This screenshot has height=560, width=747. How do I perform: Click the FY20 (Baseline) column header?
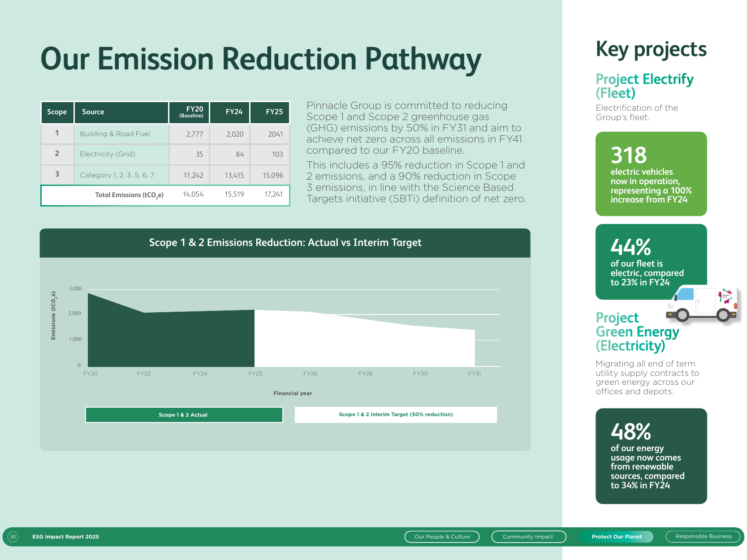coord(189,112)
